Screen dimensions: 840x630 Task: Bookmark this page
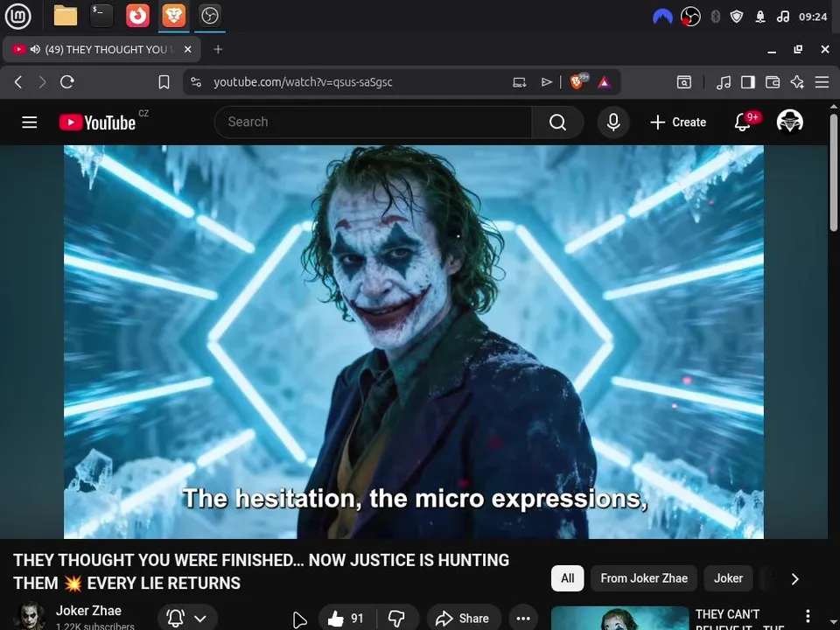click(164, 82)
